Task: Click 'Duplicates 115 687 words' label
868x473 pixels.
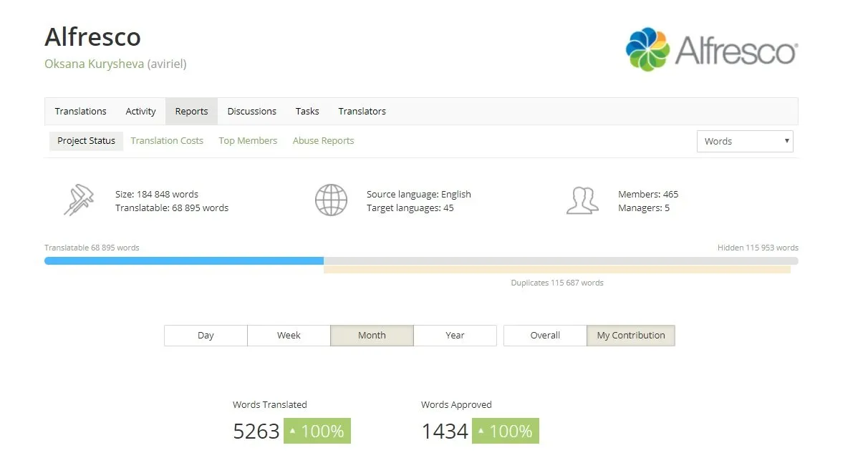Action: [x=557, y=283]
